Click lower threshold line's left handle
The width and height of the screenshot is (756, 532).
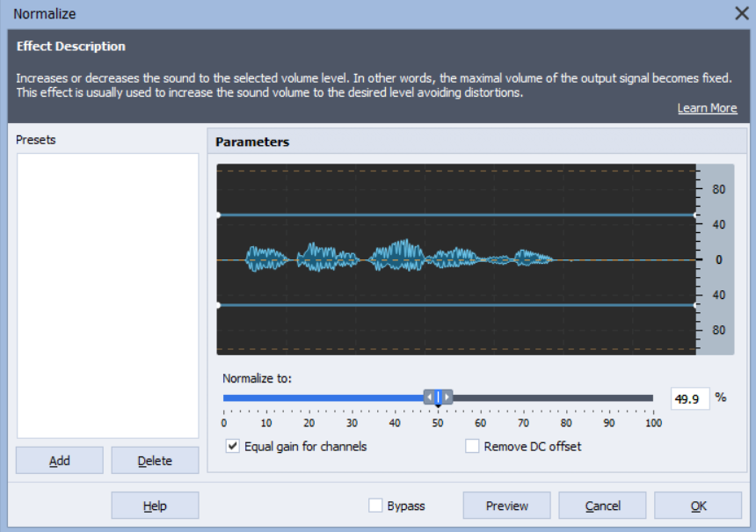click(x=218, y=305)
